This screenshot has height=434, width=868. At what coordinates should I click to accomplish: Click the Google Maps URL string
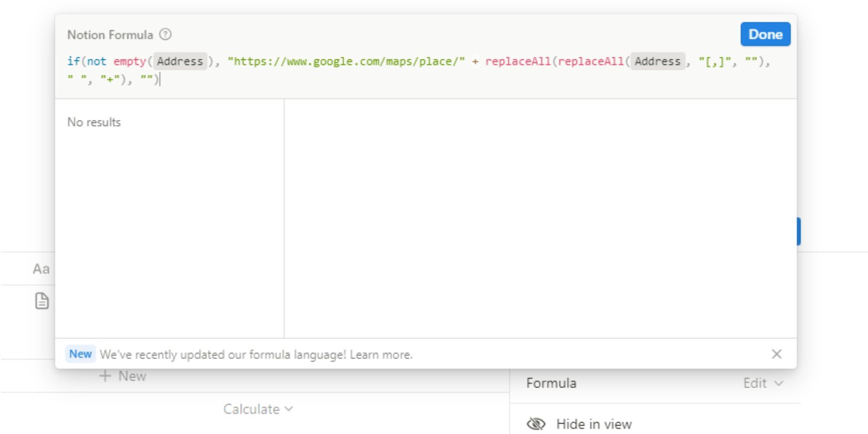pyautogui.click(x=346, y=61)
